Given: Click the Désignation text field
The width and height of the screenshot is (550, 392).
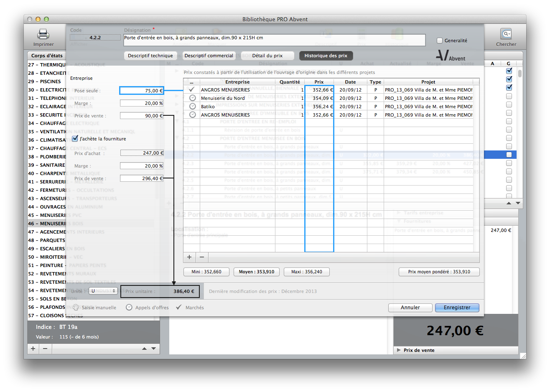Looking at the screenshot, I should pos(275,40).
